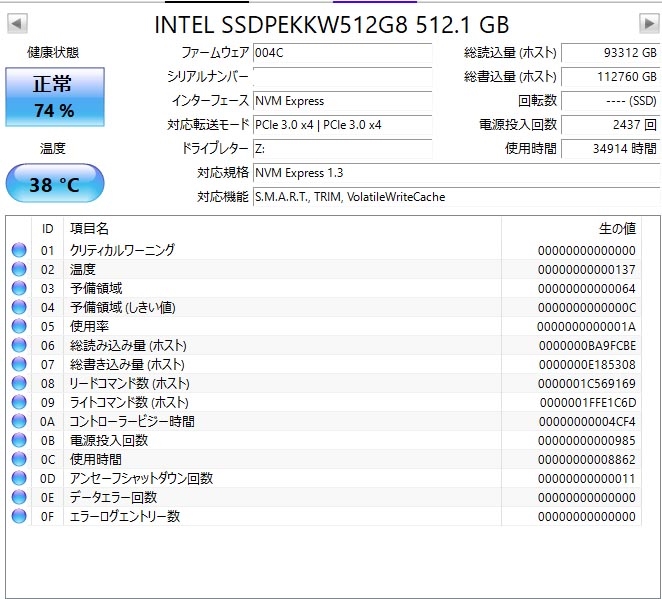Click the 生の値 column header
This screenshot has width=662, height=599.
pos(580,229)
